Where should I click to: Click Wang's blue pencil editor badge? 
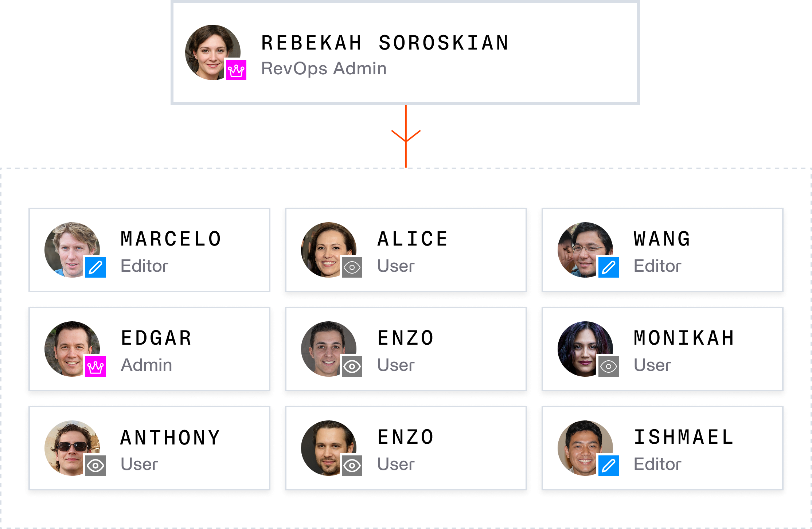(609, 267)
